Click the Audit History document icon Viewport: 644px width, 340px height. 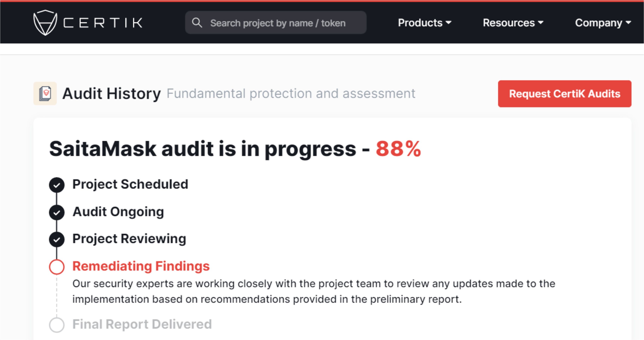click(45, 93)
